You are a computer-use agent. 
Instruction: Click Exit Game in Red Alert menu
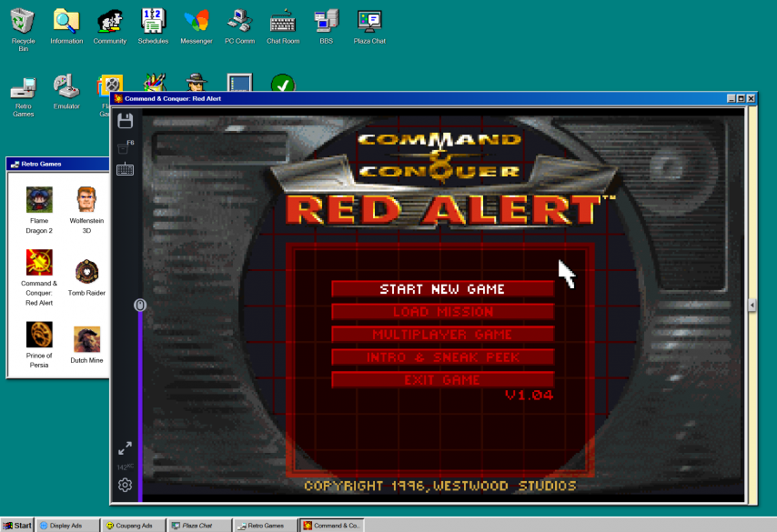442,380
